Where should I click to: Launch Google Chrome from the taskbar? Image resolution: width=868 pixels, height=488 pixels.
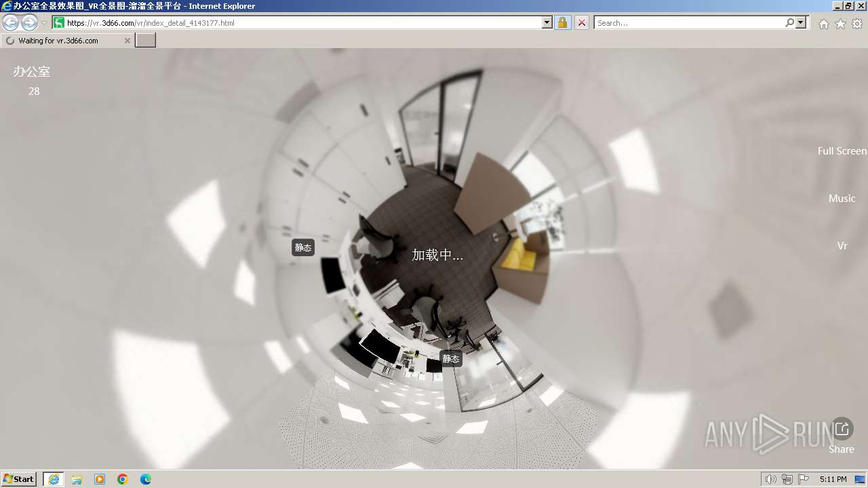click(x=123, y=479)
